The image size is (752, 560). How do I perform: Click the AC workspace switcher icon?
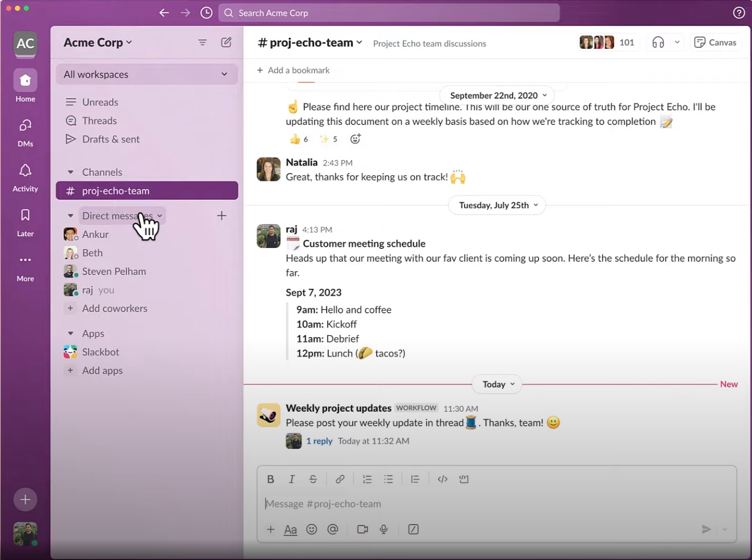point(26,44)
